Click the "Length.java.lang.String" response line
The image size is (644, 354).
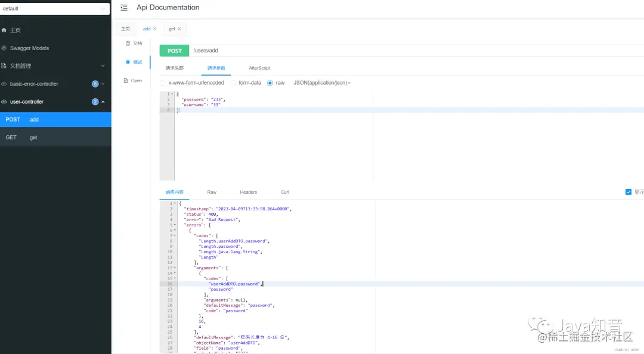pos(230,251)
